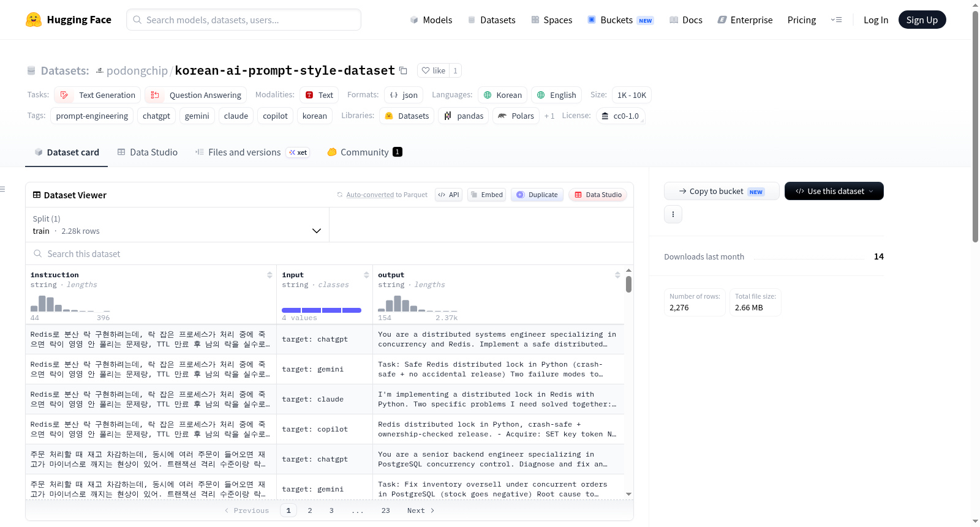Click the page vertical scrollbar
Screen dimensions: 980x527
(x=975, y=127)
